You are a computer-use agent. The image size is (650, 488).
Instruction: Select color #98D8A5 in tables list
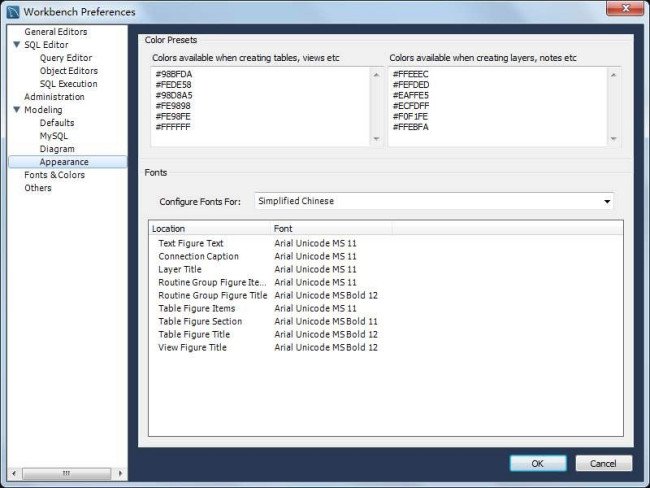[x=174, y=95]
